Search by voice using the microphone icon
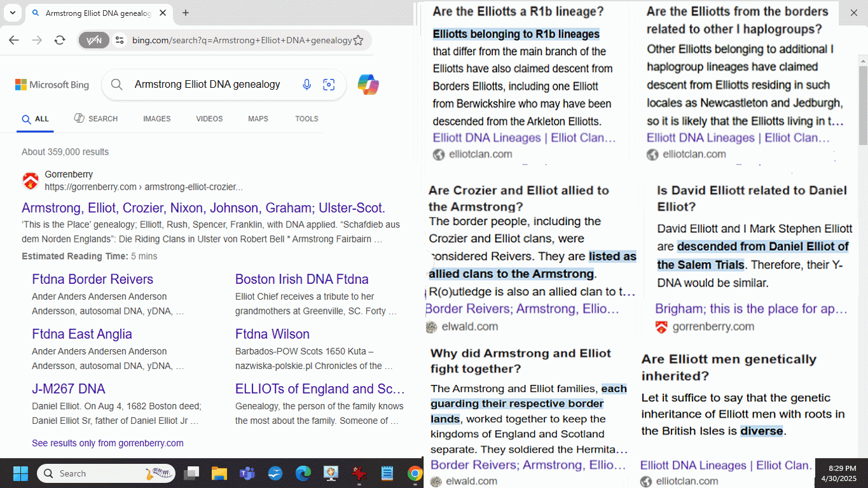Image resolution: width=868 pixels, height=488 pixels. click(x=307, y=85)
